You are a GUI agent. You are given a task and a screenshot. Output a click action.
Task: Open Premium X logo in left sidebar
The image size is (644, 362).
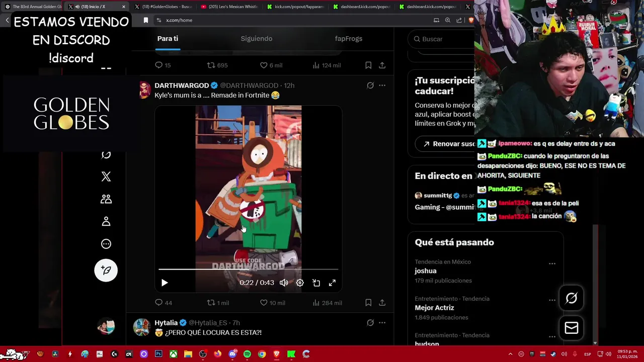click(106, 176)
